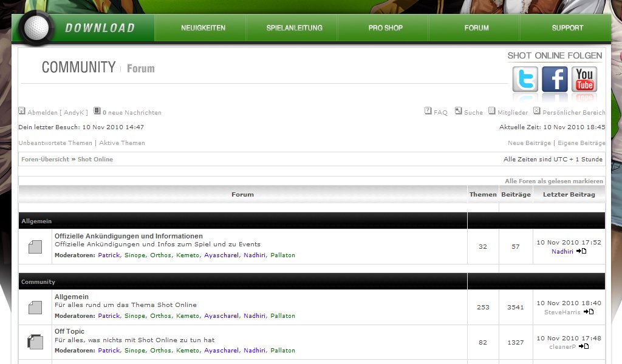Log out via Abmelden [ AndyK ] link
This screenshot has height=364, width=622.
tap(58, 112)
